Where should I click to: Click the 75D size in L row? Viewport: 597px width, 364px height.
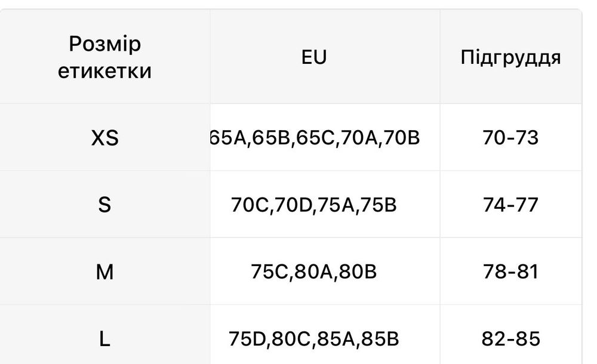[x=249, y=339]
